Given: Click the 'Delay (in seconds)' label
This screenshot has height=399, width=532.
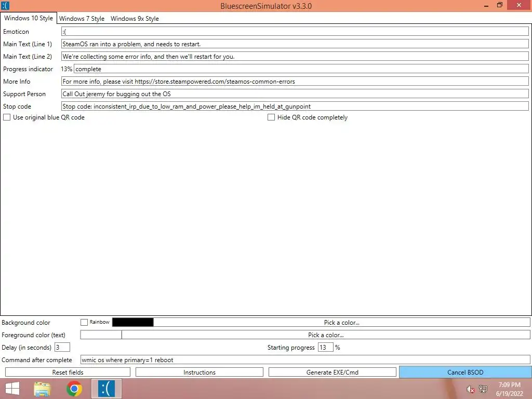Looking at the screenshot, I should 26,348.
